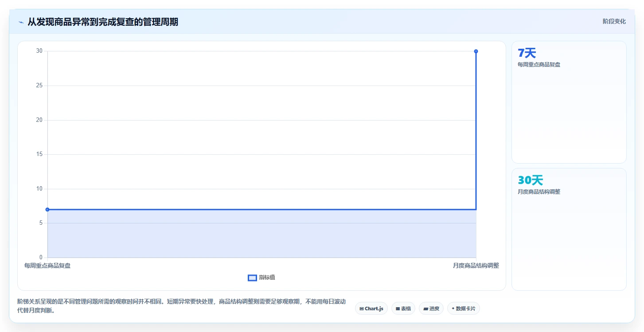
Task: Click the data point at value 30
Action: 476,51
